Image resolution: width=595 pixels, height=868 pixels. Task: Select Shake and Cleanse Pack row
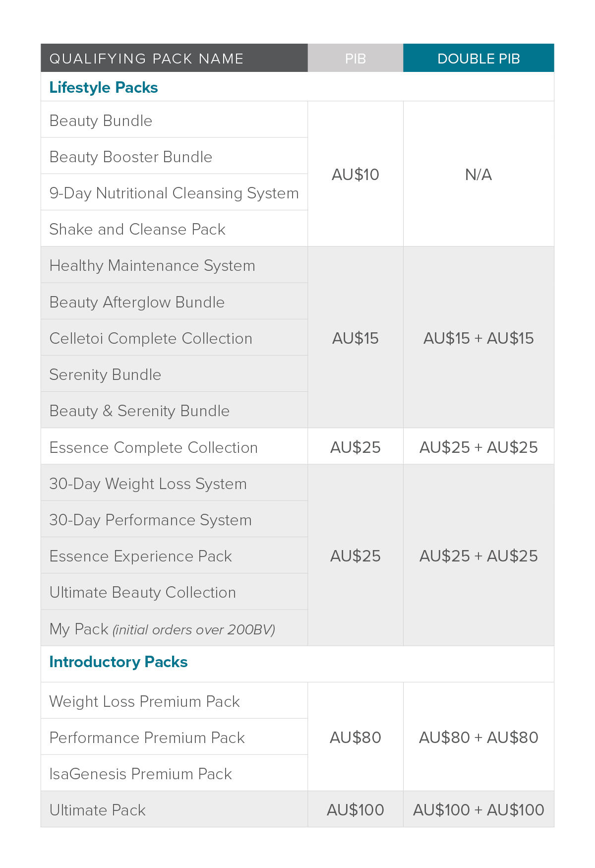point(174,229)
